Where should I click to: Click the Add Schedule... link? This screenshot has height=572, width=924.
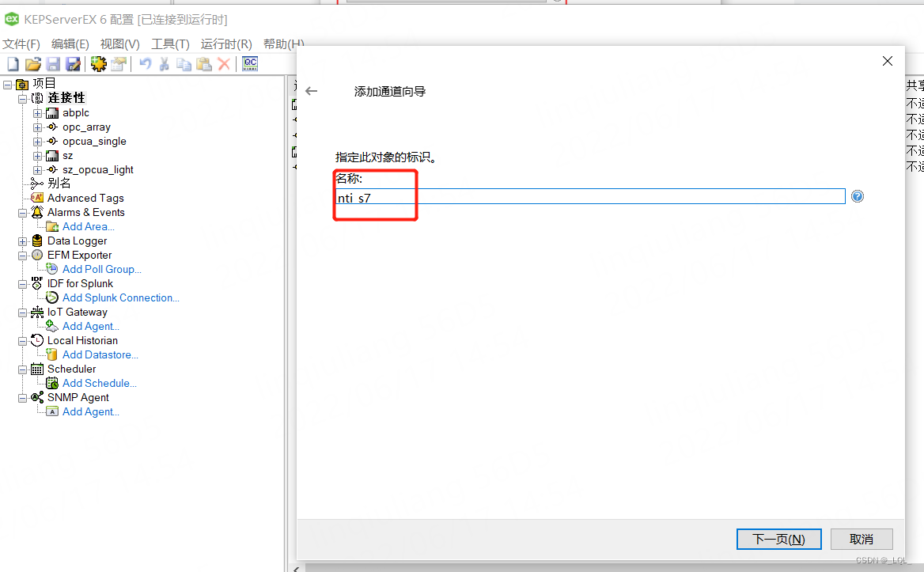[x=100, y=384]
